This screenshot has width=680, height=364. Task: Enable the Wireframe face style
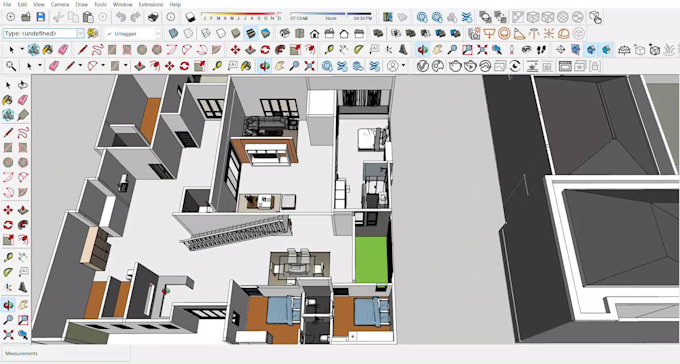point(206,33)
